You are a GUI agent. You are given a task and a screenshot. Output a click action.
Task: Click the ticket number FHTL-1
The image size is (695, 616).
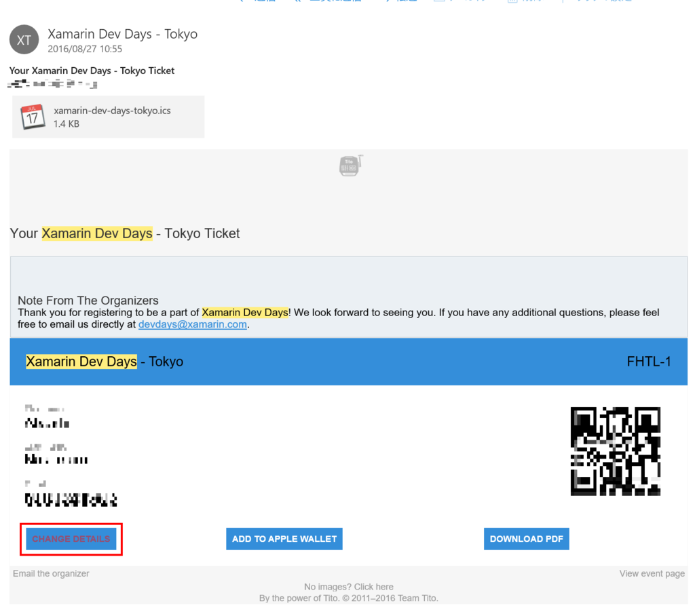(x=648, y=362)
